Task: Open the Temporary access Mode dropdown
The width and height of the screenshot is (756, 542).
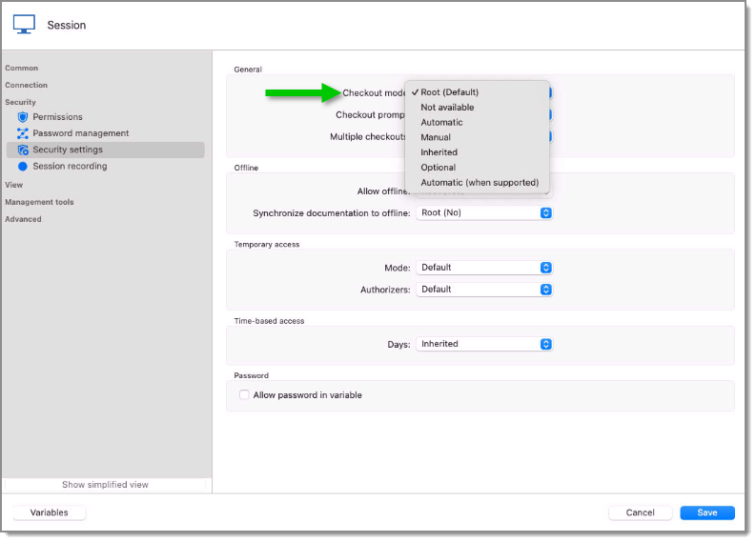Action: point(484,268)
